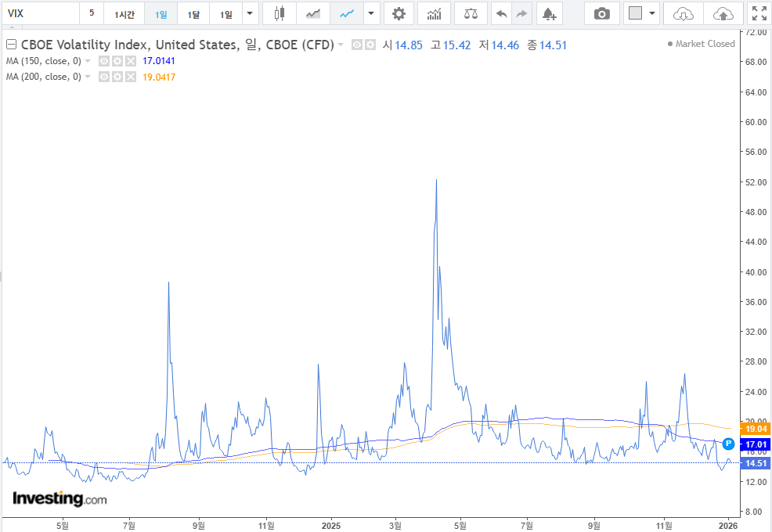Edit the VIX symbol input field
This screenshot has height=532, width=772.
click(41, 13)
